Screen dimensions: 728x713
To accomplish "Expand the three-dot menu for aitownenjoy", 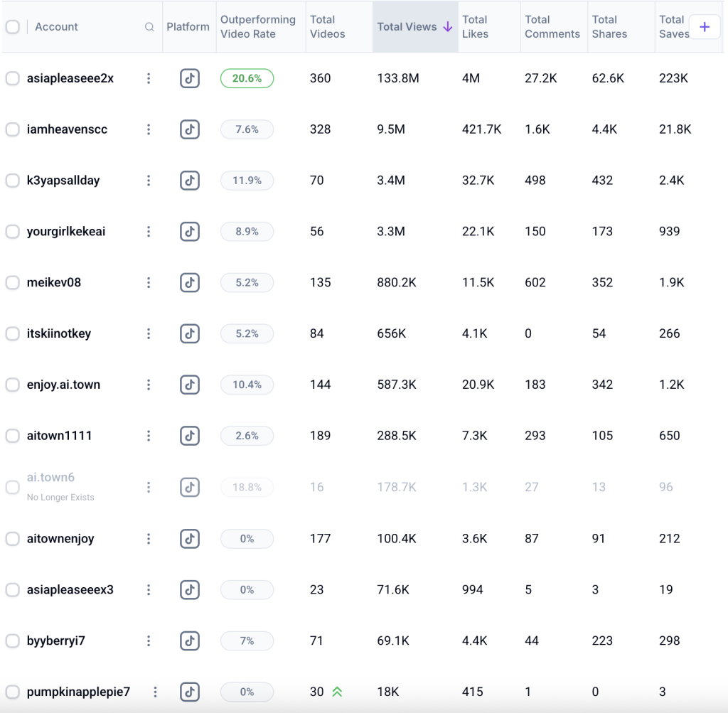I will tap(149, 538).
